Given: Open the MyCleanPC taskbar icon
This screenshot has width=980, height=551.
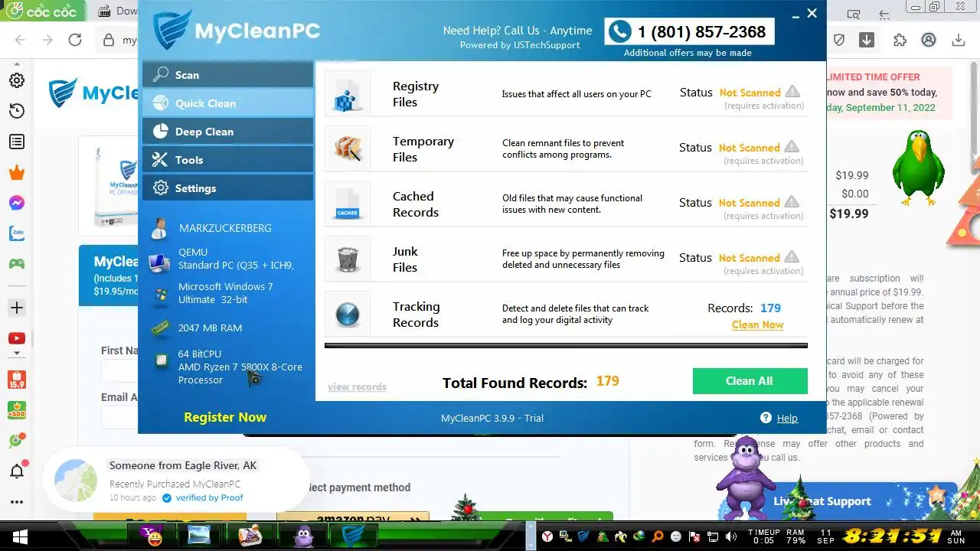Looking at the screenshot, I should (x=352, y=536).
